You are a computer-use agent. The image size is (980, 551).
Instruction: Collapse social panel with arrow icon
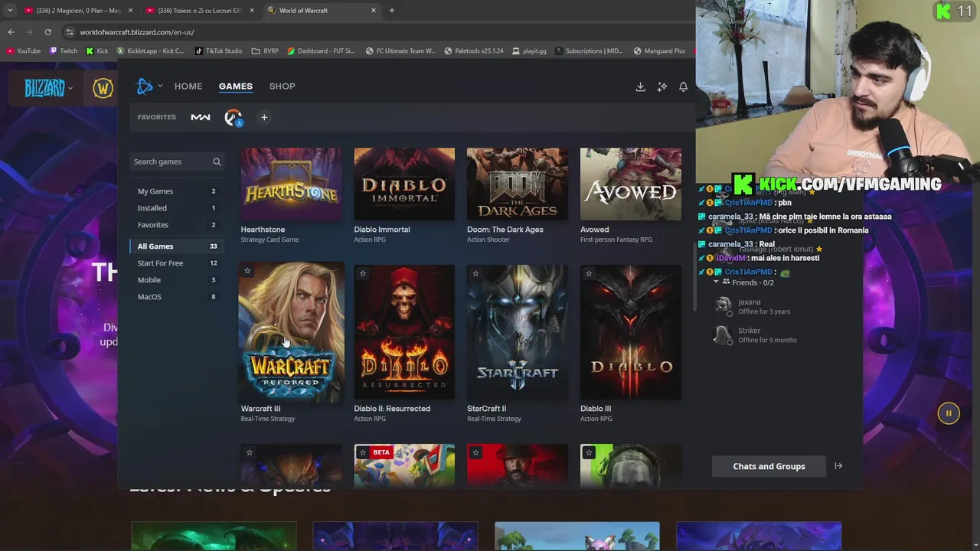(x=838, y=466)
